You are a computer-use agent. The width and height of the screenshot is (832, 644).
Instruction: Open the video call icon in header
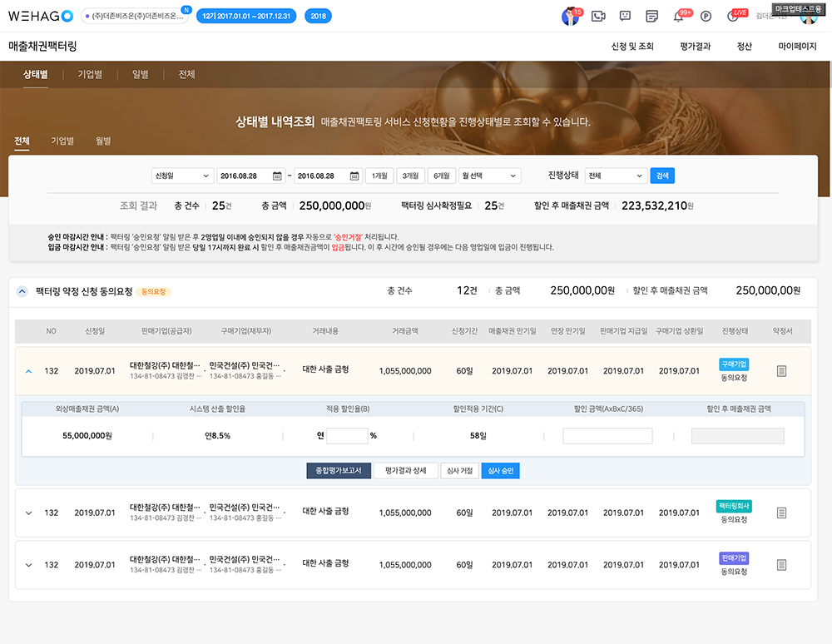click(x=598, y=16)
